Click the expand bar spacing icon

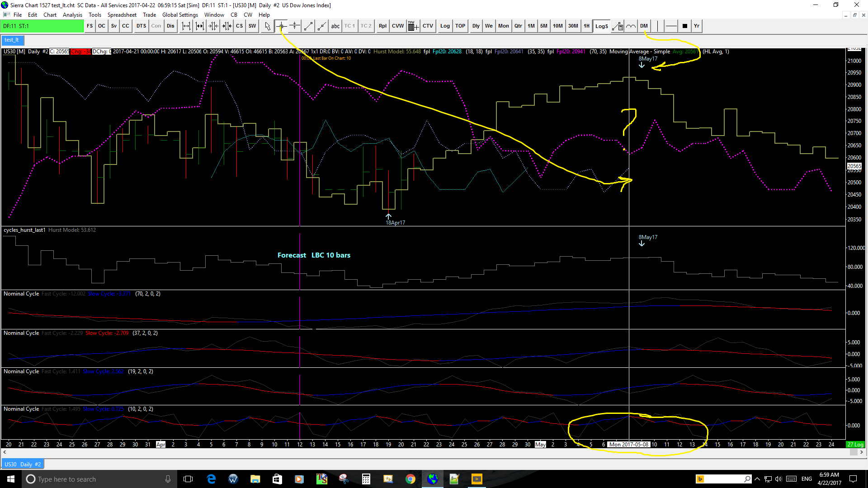(186, 26)
